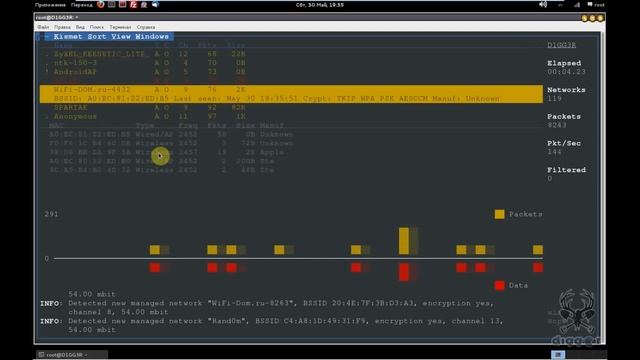Click the network signal bars icon

pos(577,5)
